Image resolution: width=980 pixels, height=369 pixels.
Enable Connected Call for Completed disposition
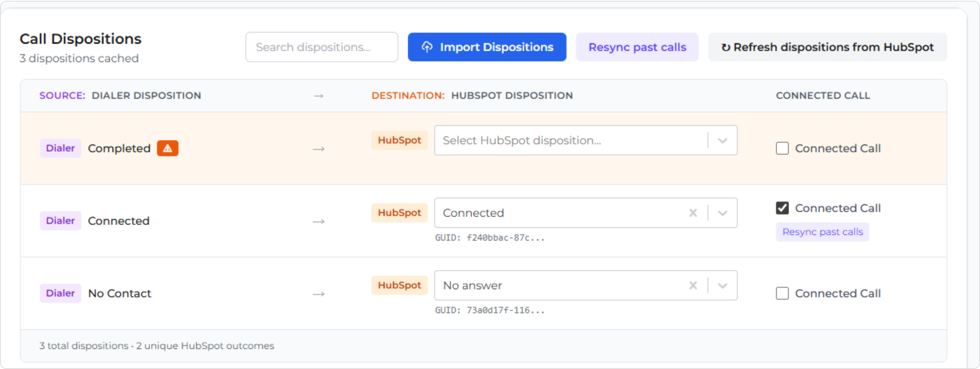782,148
